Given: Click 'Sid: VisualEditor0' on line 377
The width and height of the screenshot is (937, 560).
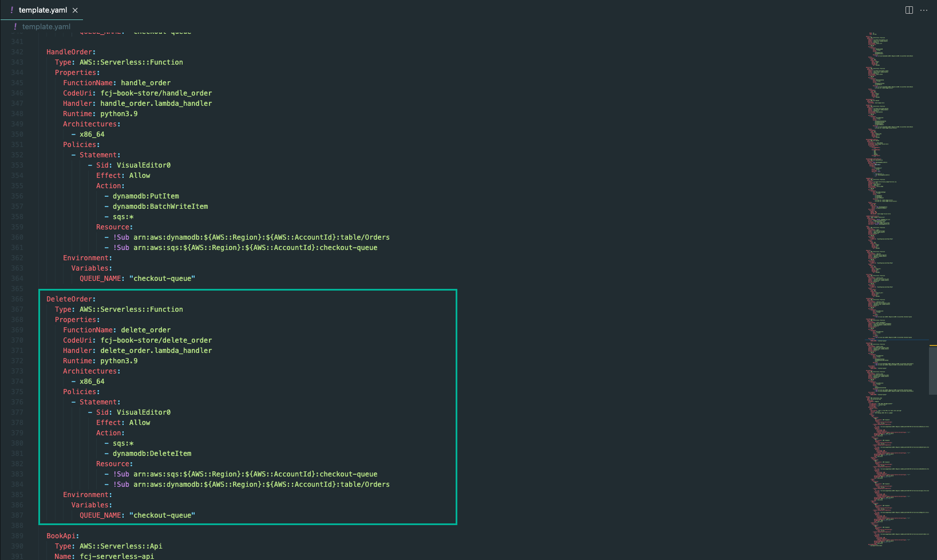Looking at the screenshot, I should [133, 412].
